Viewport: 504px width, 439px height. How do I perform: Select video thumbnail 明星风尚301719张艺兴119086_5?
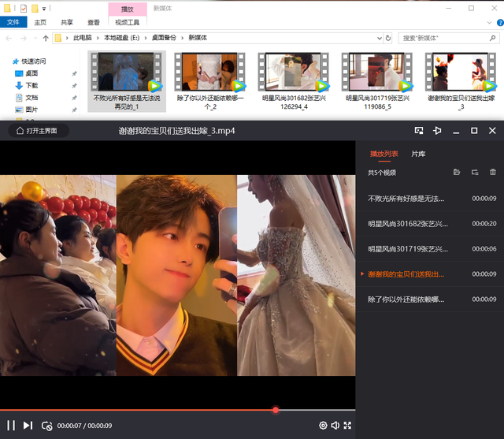[377, 81]
